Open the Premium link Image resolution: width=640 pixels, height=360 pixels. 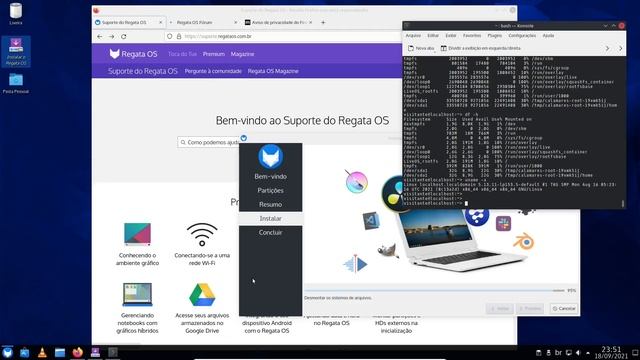coord(214,54)
